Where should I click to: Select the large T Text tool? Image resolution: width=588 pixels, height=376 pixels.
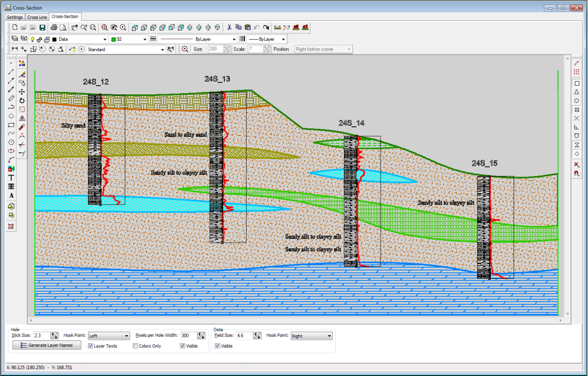coord(11,178)
